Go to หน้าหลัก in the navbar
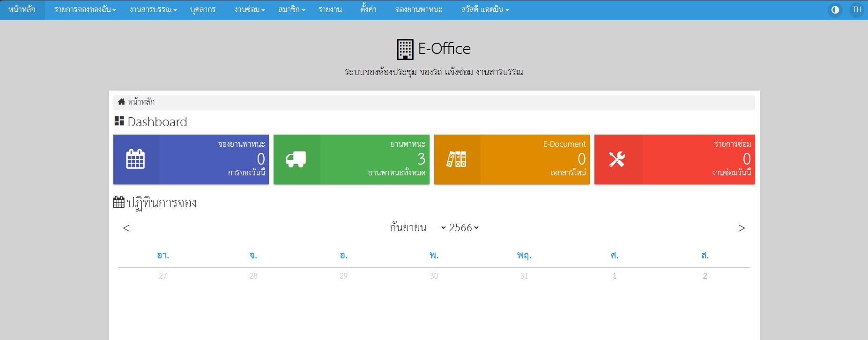This screenshot has width=868, height=340. point(22,10)
